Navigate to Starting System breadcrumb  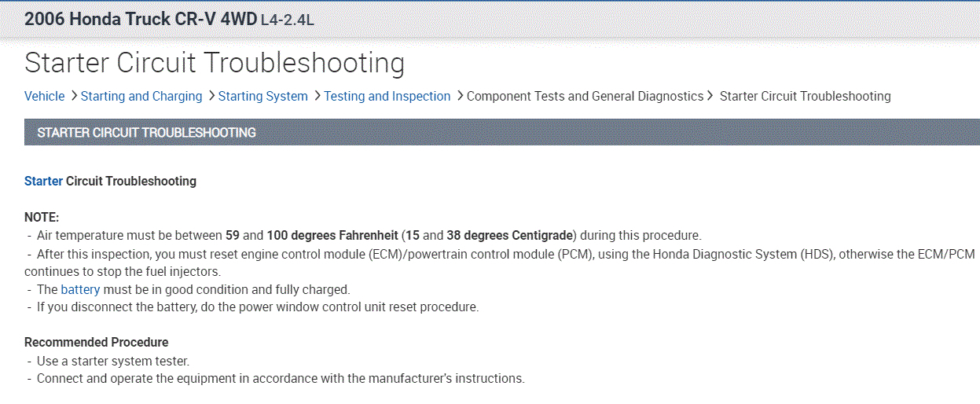pyautogui.click(x=262, y=96)
